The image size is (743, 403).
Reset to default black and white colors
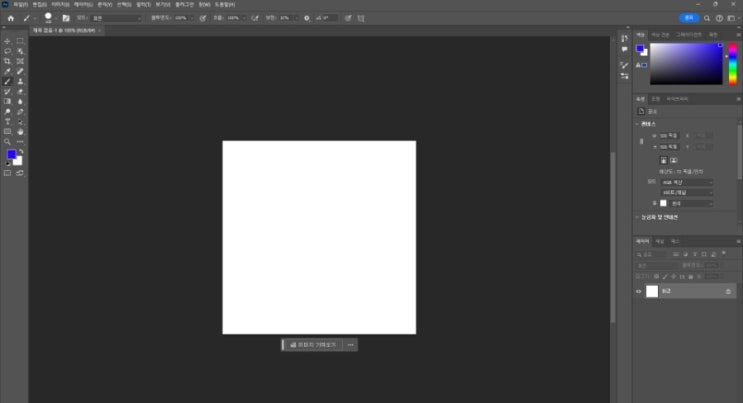coord(8,164)
